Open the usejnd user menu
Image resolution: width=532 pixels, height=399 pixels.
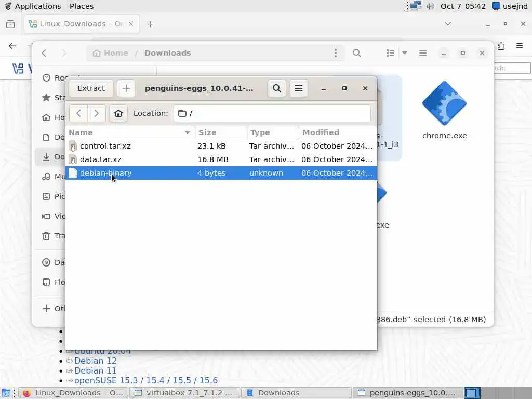(510, 6)
